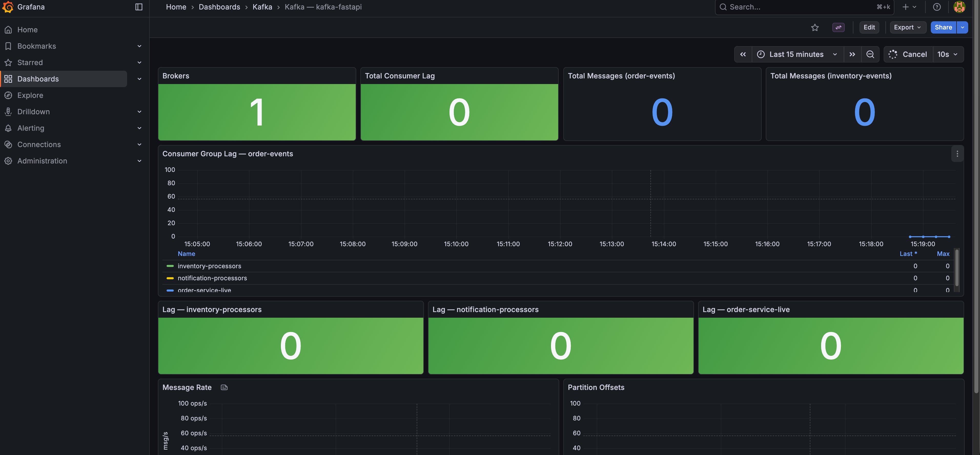This screenshot has height=455, width=980.
Task: Shift time range backward
Action: (743, 54)
